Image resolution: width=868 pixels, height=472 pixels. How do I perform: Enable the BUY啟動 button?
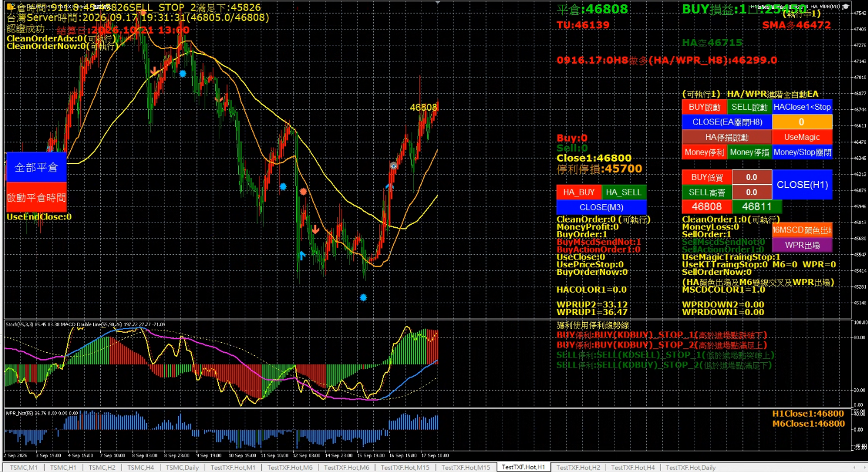705,107
